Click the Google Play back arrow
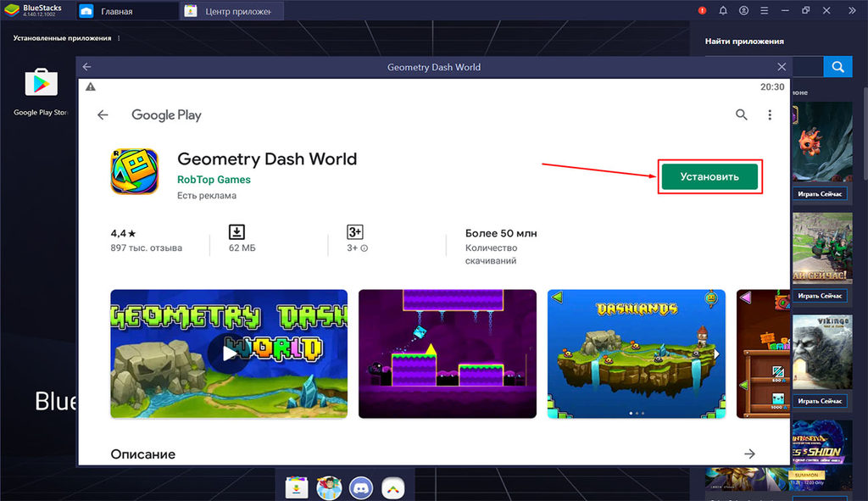The image size is (868, 501). tap(103, 114)
